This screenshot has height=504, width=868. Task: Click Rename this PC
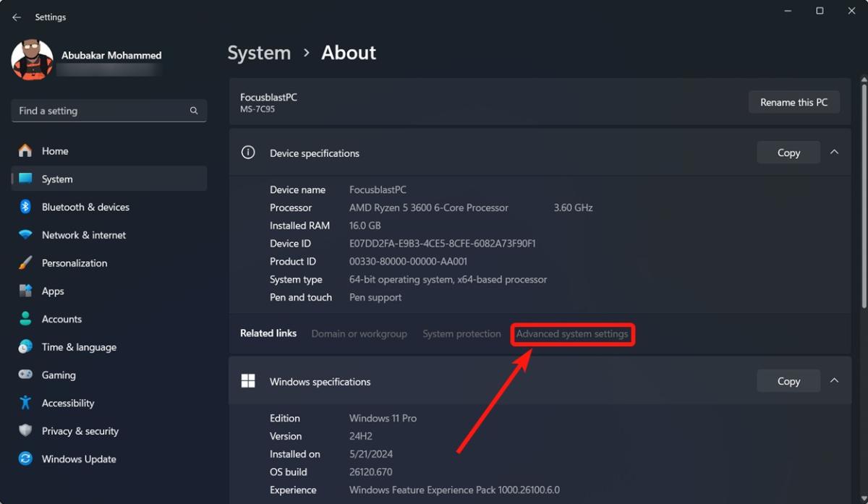(x=793, y=102)
